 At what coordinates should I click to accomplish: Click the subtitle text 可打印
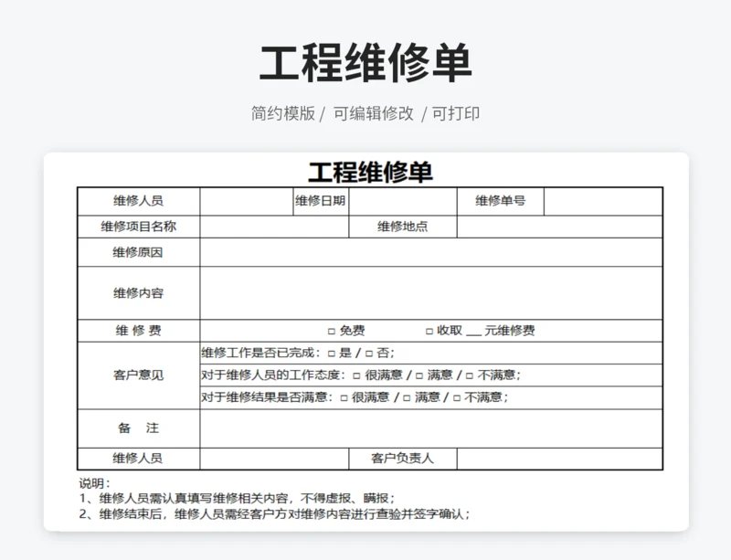coord(455,113)
